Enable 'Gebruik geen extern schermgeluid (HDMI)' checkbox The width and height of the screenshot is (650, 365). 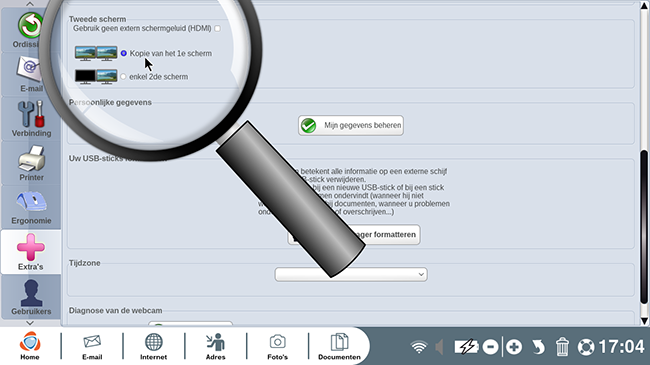click(217, 29)
